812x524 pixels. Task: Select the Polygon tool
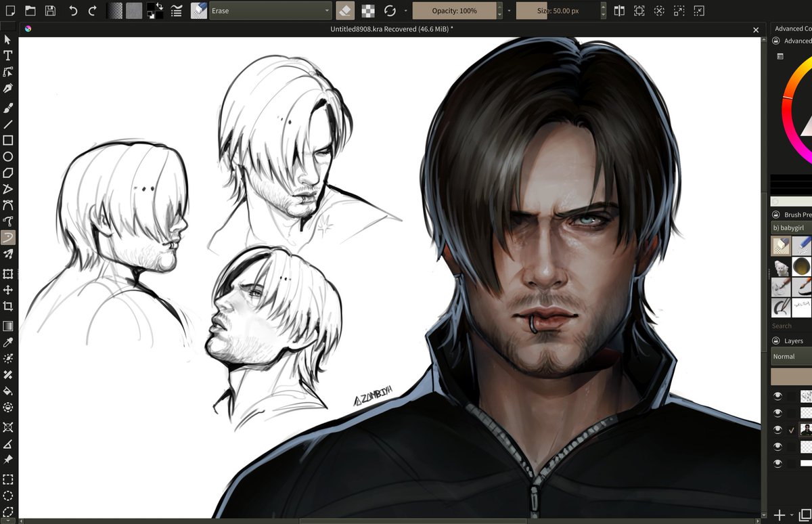pos(8,173)
